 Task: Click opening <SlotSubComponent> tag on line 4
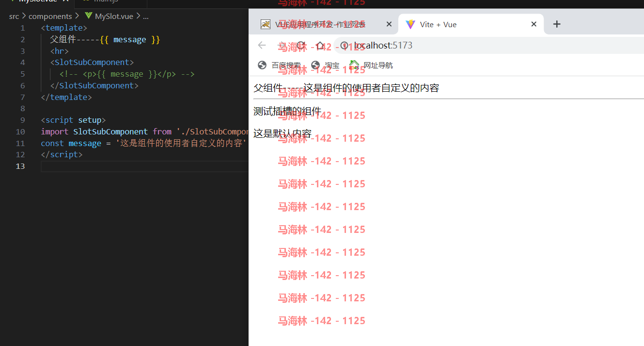pos(92,62)
